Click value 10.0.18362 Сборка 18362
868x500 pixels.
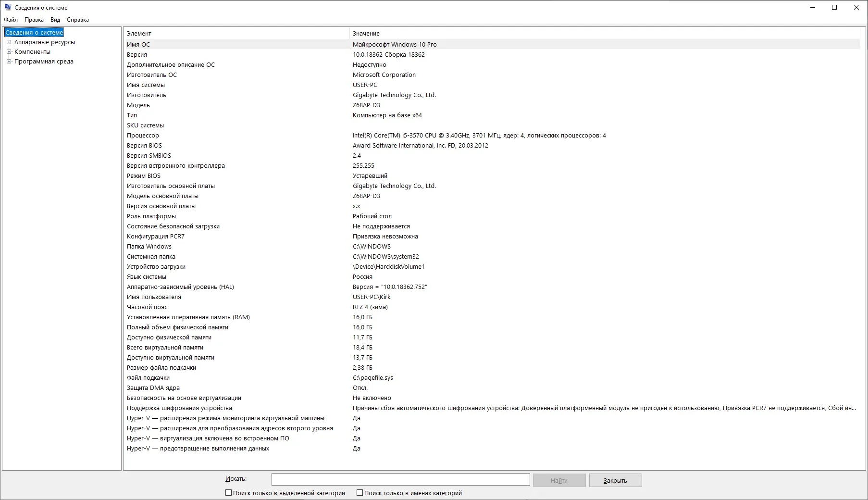pyautogui.click(x=389, y=54)
